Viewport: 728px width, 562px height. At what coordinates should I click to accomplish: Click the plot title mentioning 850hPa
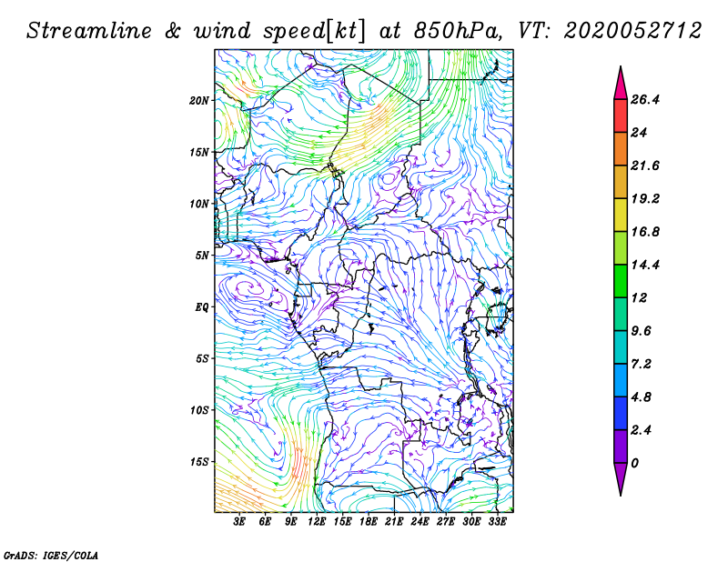[363, 31]
